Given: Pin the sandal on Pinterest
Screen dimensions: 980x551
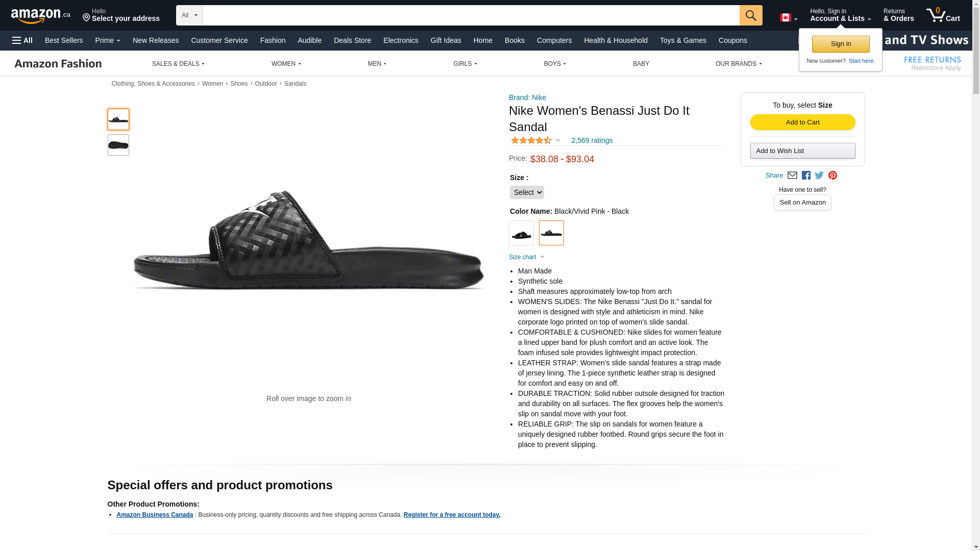Looking at the screenshot, I should [x=832, y=176].
